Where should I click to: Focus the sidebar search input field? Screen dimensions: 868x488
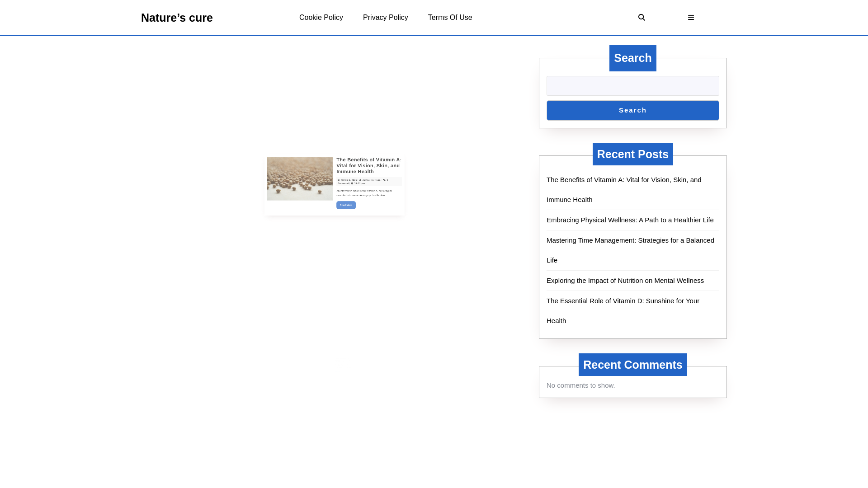point(632,86)
